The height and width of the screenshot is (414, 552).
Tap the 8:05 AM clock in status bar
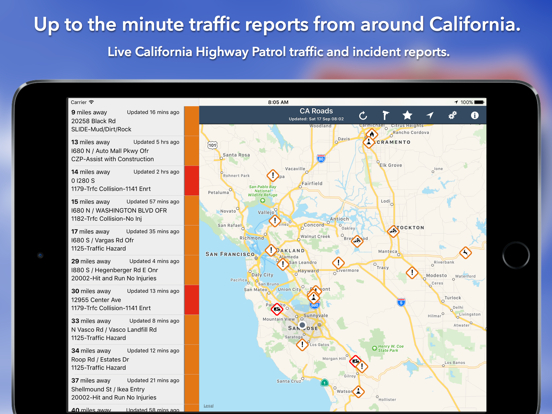click(x=278, y=102)
